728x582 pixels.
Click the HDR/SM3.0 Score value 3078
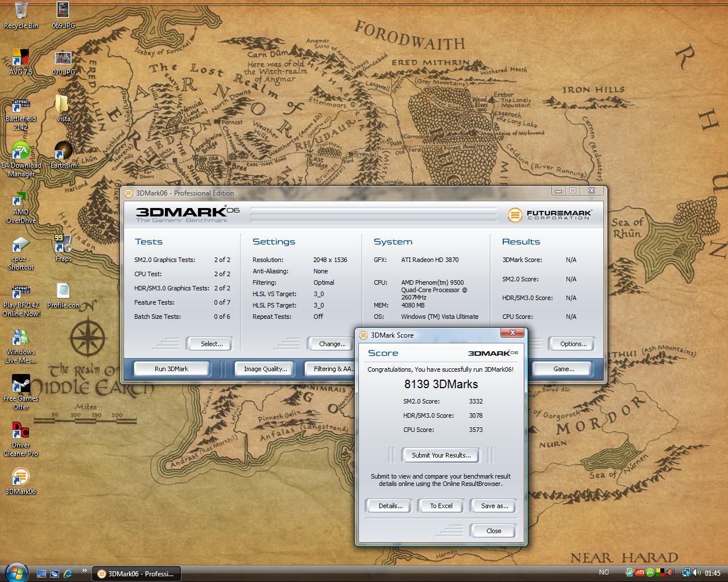pyautogui.click(x=475, y=415)
